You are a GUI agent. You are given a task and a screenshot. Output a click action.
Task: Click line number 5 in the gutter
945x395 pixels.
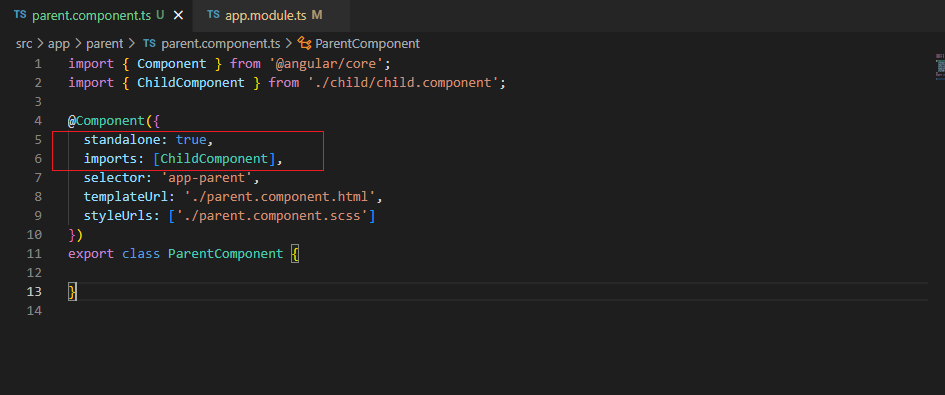click(x=38, y=140)
